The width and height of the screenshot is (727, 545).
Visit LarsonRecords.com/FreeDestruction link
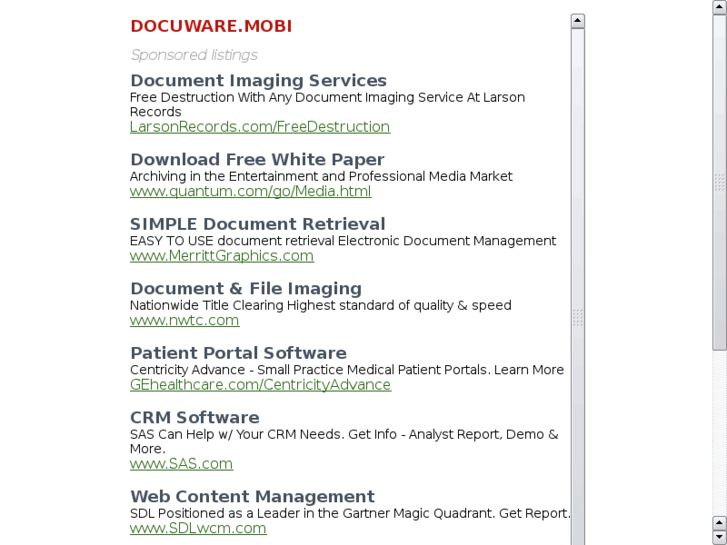click(x=260, y=127)
